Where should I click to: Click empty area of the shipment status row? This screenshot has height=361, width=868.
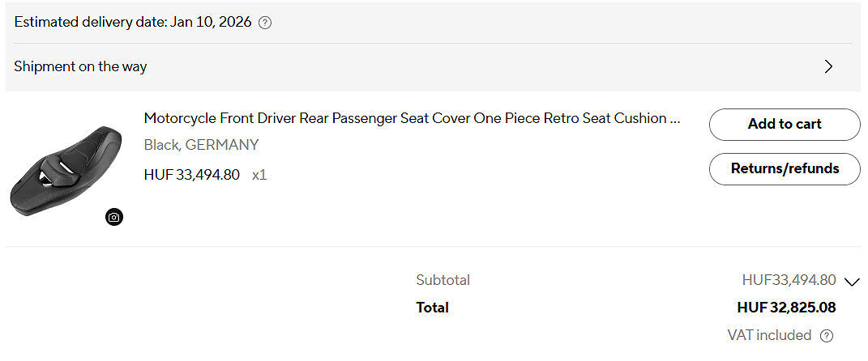pyautogui.click(x=486, y=66)
